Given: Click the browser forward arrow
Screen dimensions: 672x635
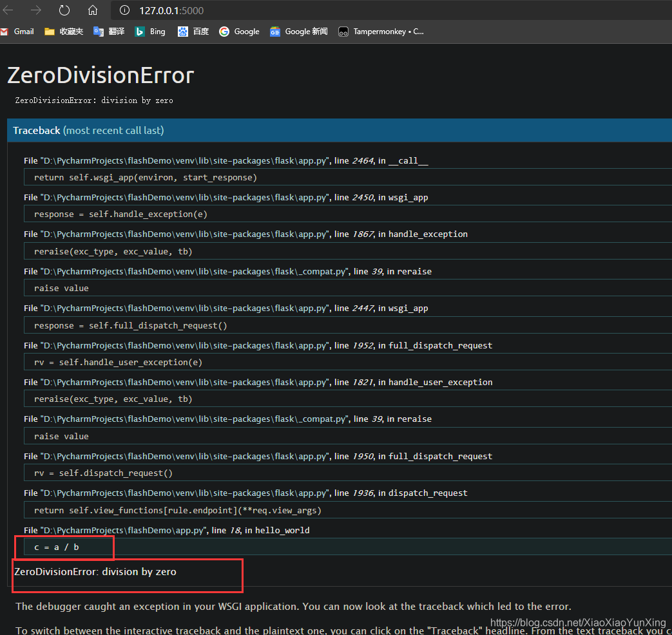Looking at the screenshot, I should [x=36, y=10].
